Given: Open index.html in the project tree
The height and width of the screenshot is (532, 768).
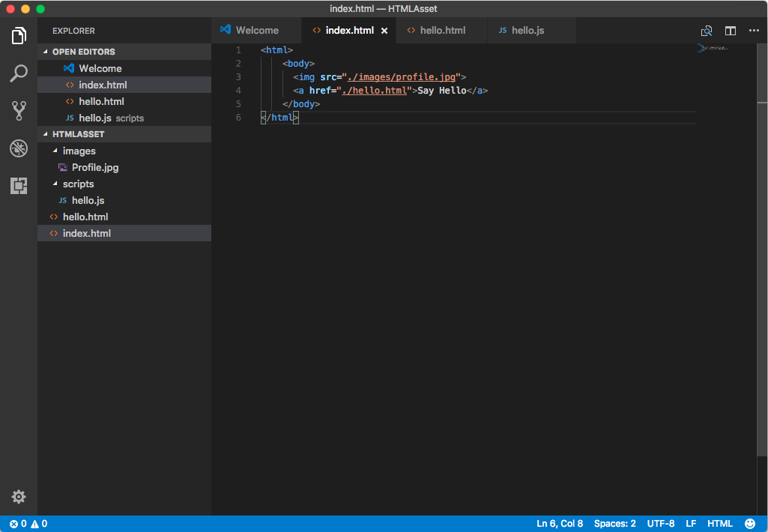Looking at the screenshot, I should pyautogui.click(x=124, y=233).
